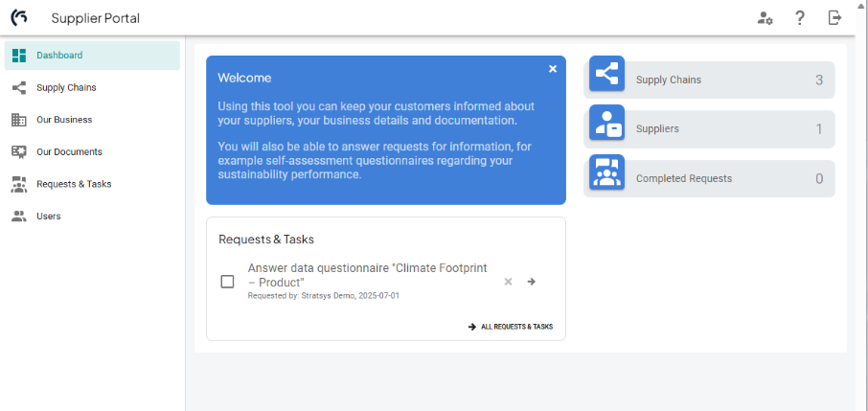This screenshot has height=411, width=868.
Task: Close the Welcome banner
Action: (553, 69)
